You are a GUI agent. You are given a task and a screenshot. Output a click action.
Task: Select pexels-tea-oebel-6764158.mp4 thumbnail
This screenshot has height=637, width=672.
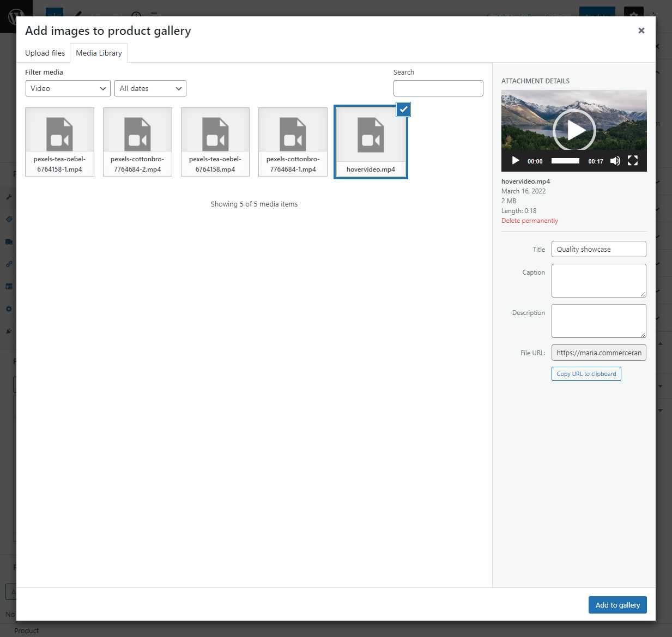click(215, 142)
